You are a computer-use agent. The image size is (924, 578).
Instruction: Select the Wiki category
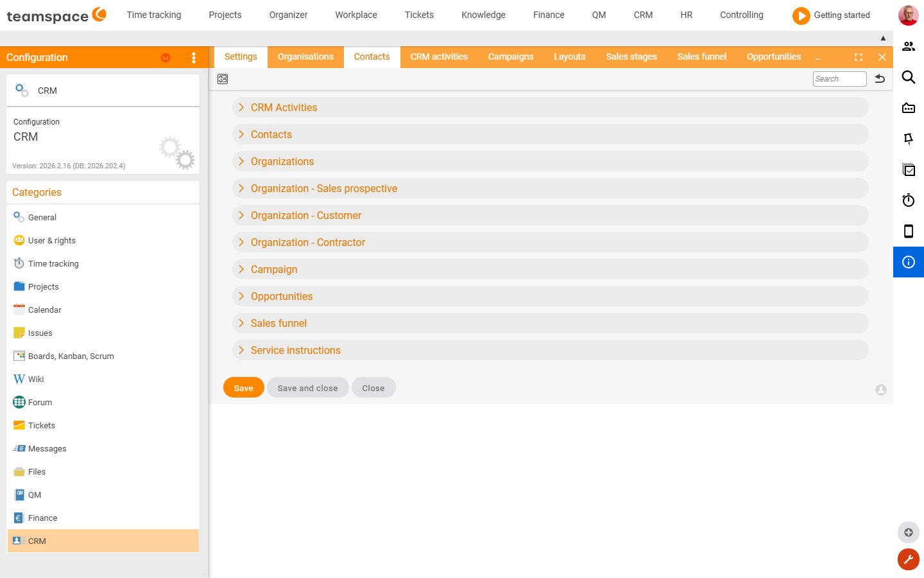(x=103, y=379)
